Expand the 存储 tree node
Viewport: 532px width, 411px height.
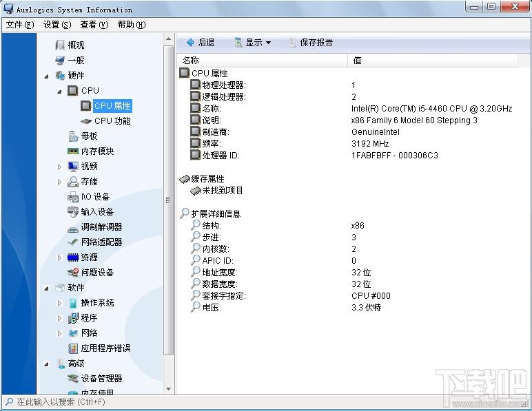59,182
